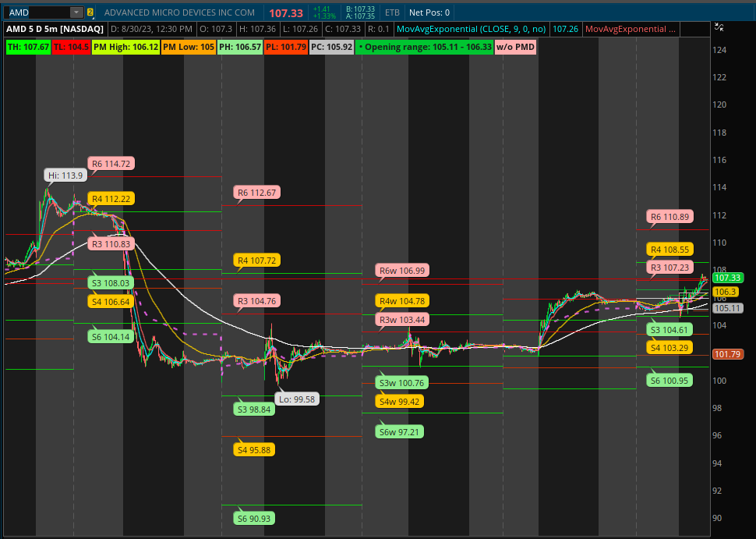Click the w/o PMD pink label
Image resolution: width=756 pixels, height=539 pixels.
(515, 48)
